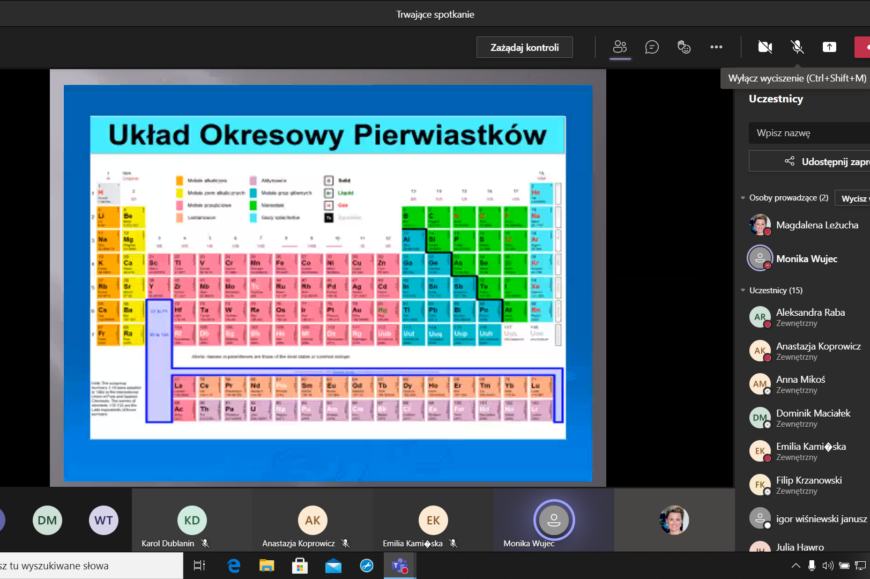
Task: Select Dominik Maciałek in the participants list
Action: [808, 418]
